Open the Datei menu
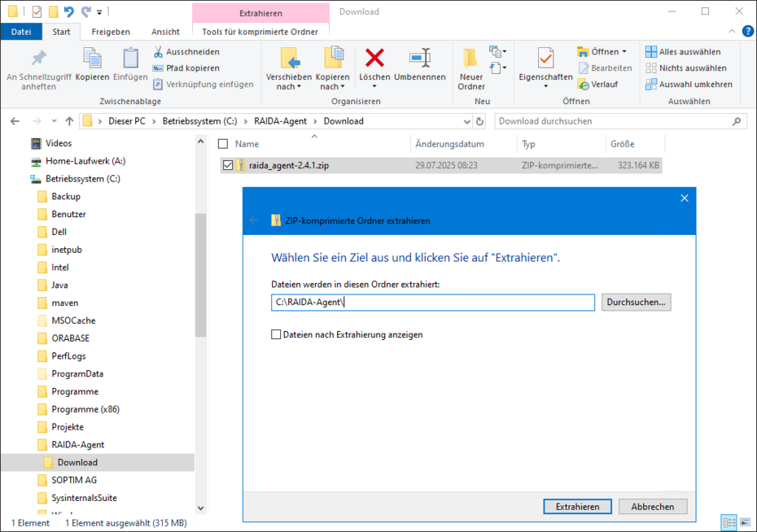The image size is (757, 532). pyautogui.click(x=21, y=32)
